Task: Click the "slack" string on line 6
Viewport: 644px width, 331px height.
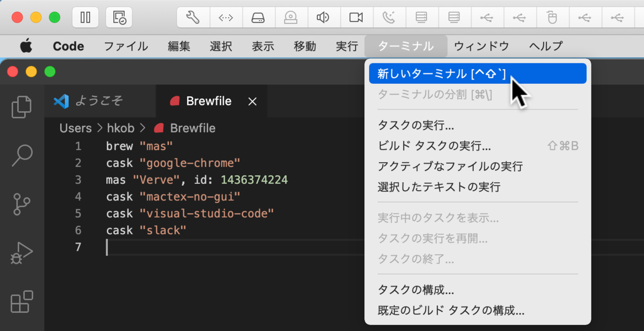Action: pos(163,230)
